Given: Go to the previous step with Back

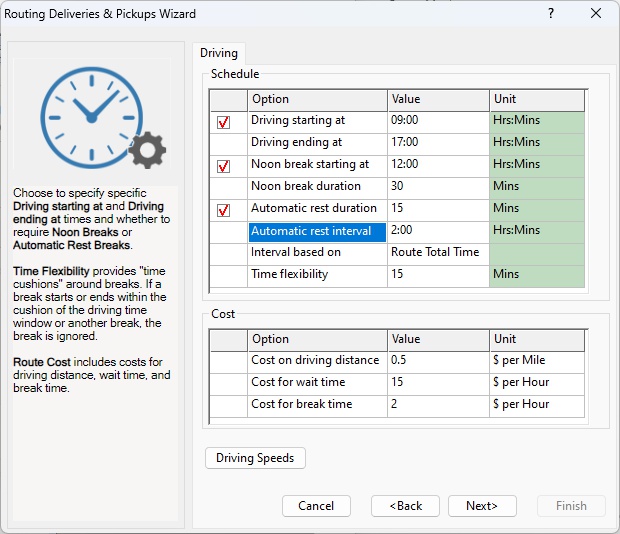Looking at the screenshot, I should [x=405, y=506].
